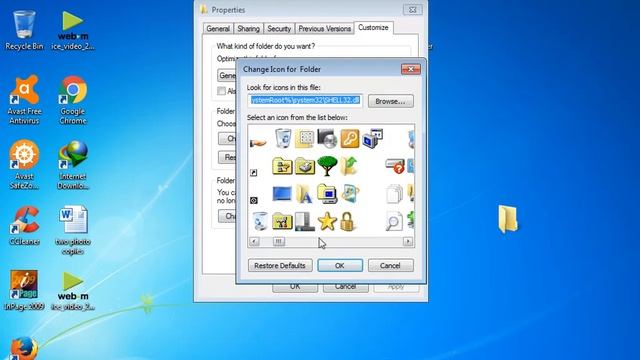Select the CCleaner desktop shortcut

coord(24,225)
